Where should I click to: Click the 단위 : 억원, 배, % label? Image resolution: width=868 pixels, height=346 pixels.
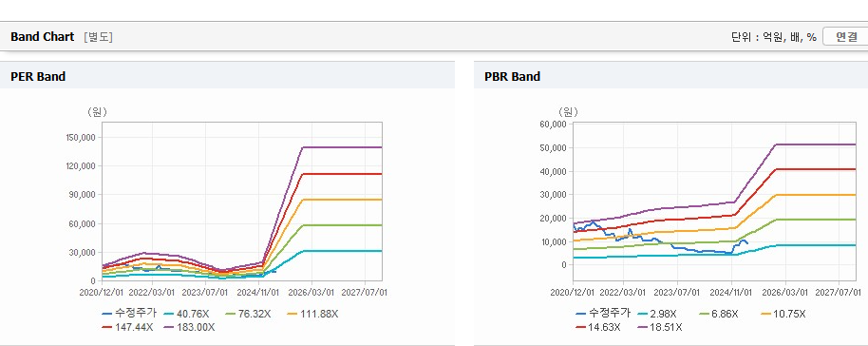[773, 37]
